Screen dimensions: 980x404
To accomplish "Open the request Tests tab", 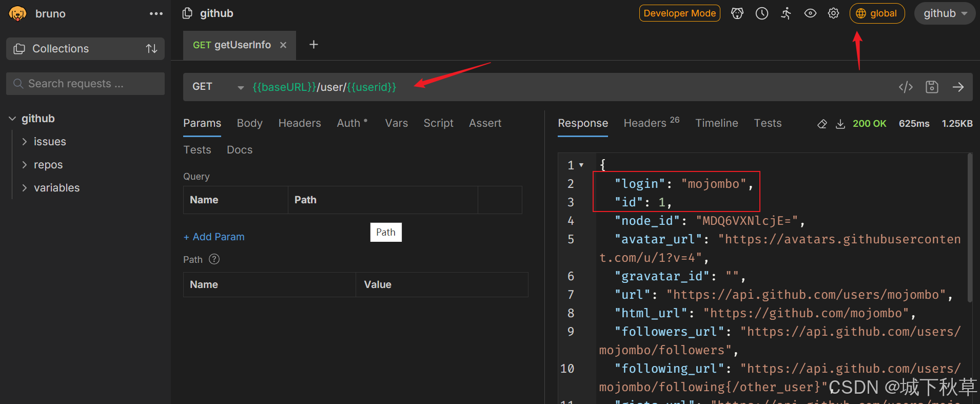I will (x=197, y=150).
